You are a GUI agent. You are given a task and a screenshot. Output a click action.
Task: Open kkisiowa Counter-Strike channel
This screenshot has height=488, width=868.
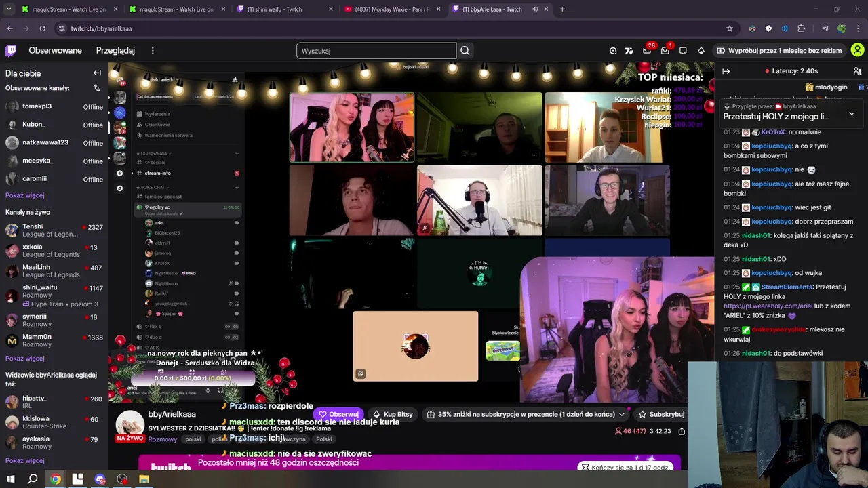tap(54, 422)
